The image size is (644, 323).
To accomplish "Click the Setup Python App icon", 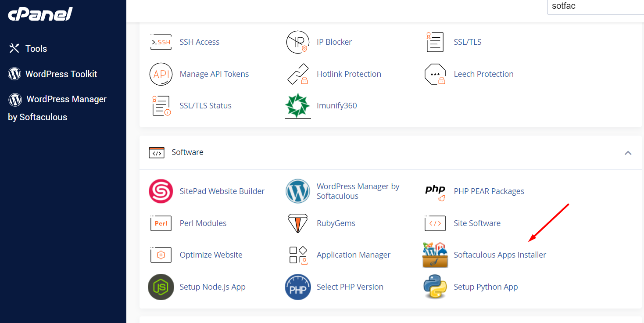I will [435, 287].
